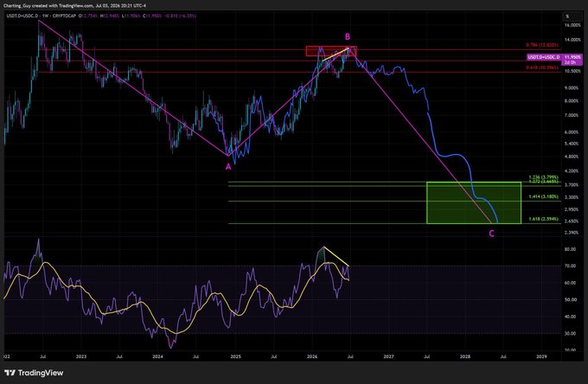The width and height of the screenshot is (588, 384).
Task: Click the 9.000% tick on price axis
Action: (572, 87)
